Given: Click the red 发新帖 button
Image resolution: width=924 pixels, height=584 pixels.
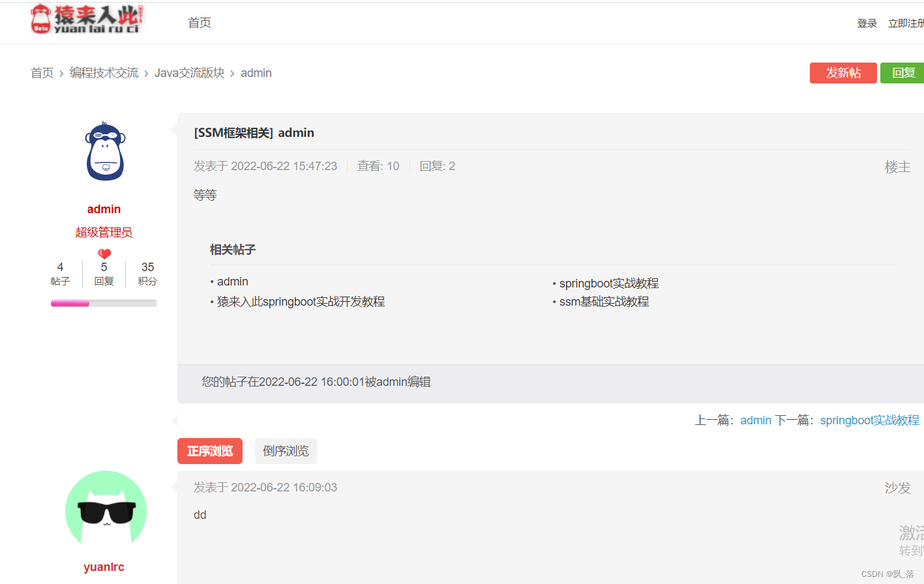Looking at the screenshot, I should pyautogui.click(x=843, y=73).
